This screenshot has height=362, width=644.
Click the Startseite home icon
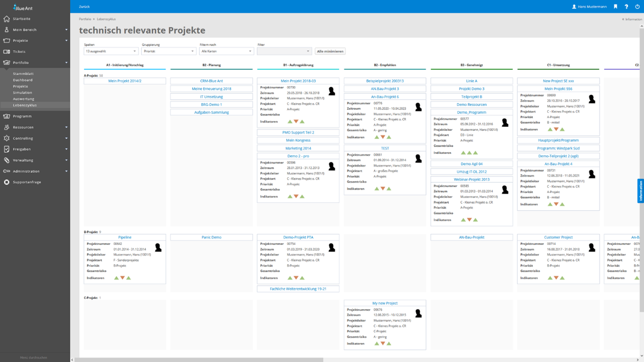point(7,19)
